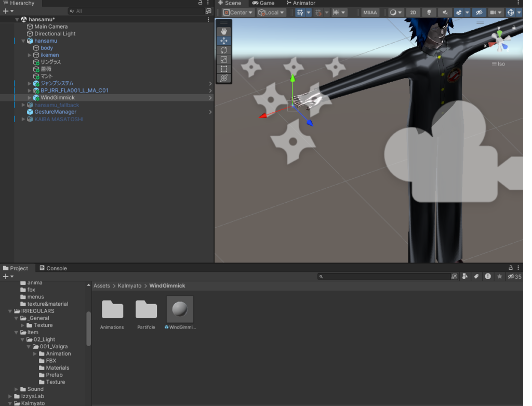
Task: Click Search by Label tag icon
Action: pyautogui.click(x=476, y=277)
